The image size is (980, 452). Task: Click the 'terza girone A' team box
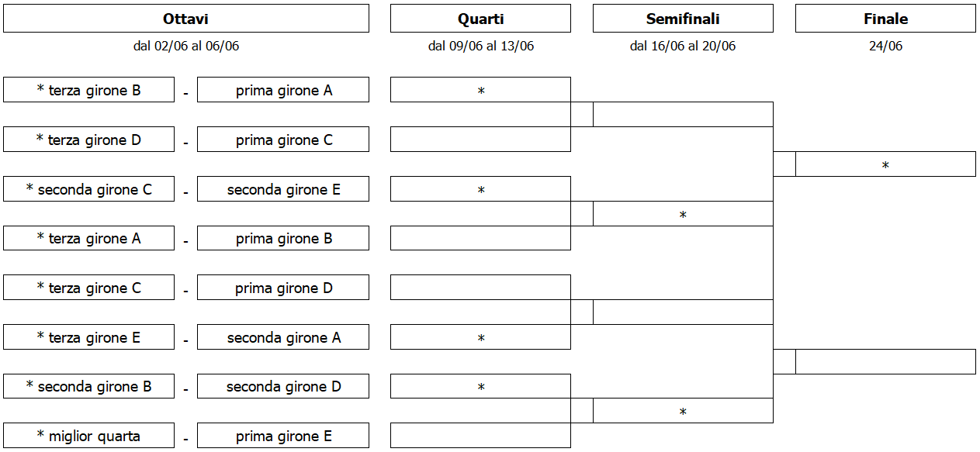(x=88, y=238)
